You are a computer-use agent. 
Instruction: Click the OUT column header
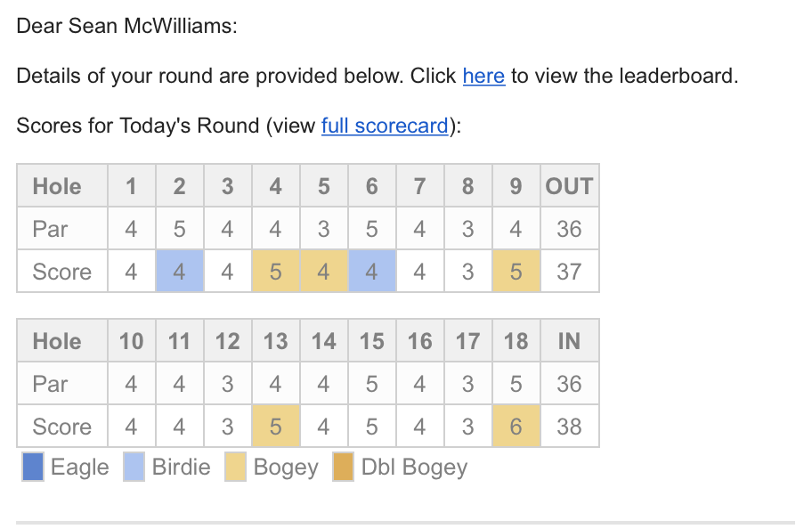click(569, 186)
